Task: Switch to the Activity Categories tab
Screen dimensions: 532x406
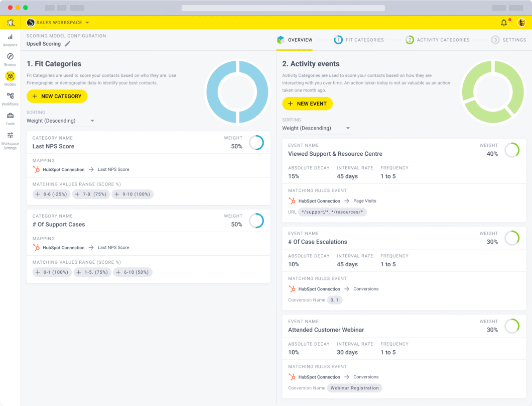Action: [x=438, y=40]
